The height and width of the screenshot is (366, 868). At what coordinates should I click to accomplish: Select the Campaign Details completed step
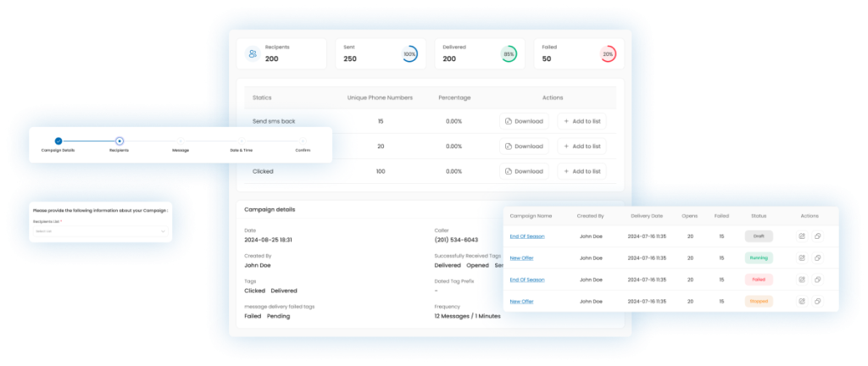[x=58, y=141]
